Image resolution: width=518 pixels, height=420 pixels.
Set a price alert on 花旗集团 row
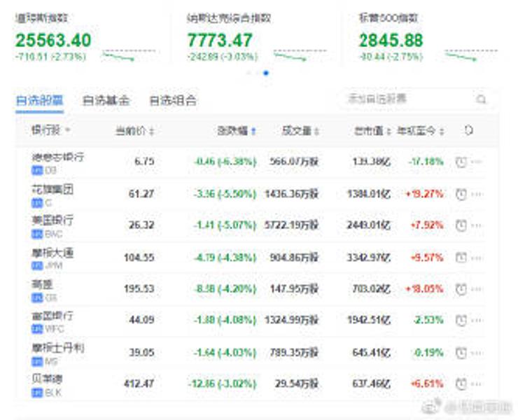coord(461,194)
